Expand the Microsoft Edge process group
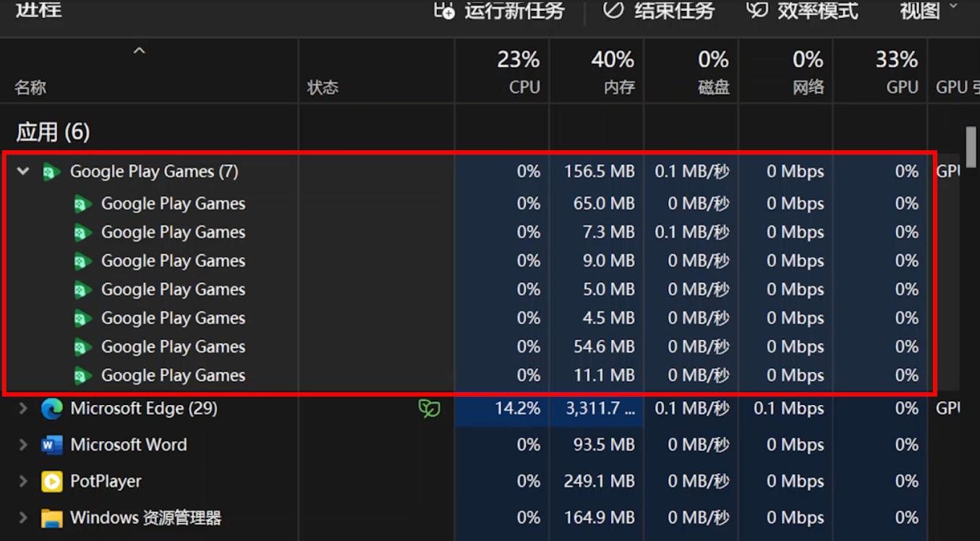Viewport: 980px width, 541px height. tap(22, 408)
